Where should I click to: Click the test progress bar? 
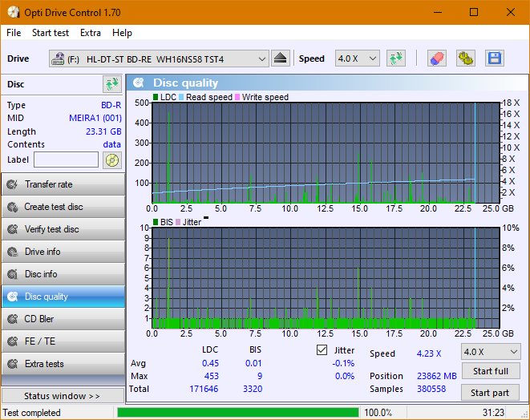coord(237,413)
